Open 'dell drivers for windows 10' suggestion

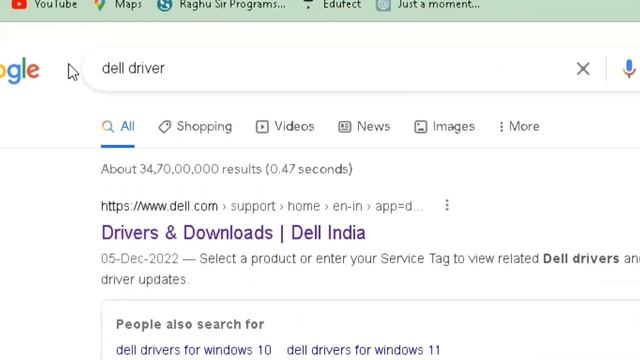click(194, 350)
